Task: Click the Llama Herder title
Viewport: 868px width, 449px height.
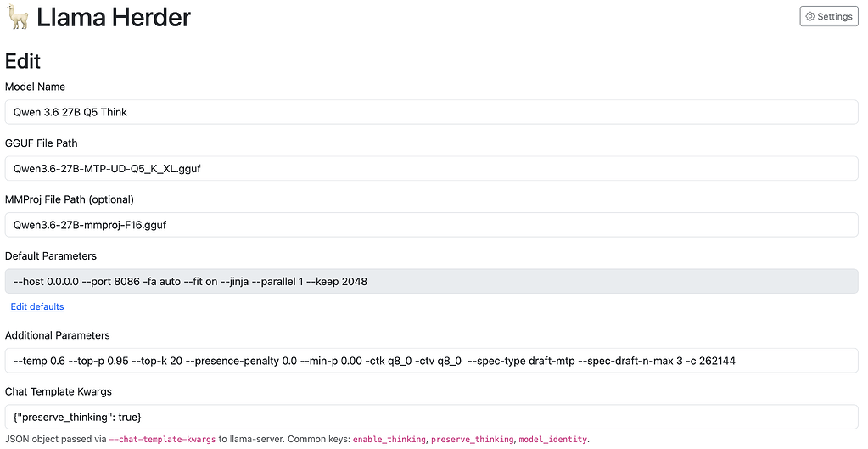Action: [x=114, y=17]
